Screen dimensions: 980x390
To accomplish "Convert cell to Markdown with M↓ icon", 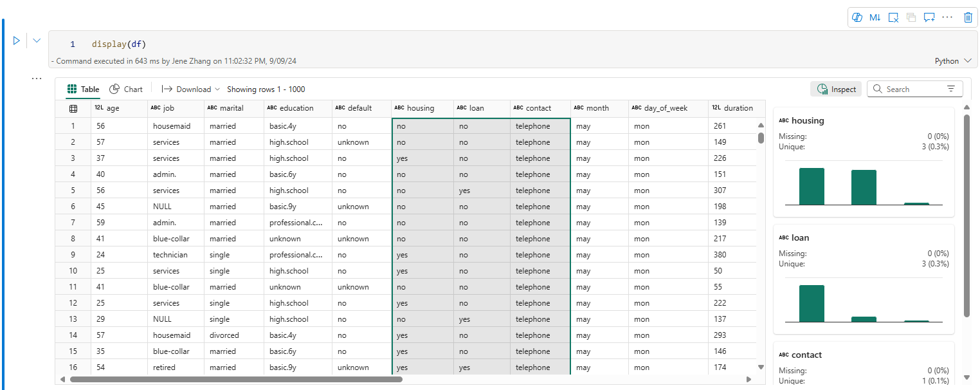I will coord(875,17).
